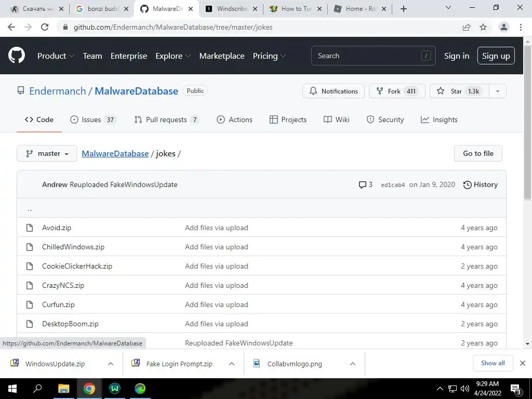Expand the Star lists dropdown arrow
The height and width of the screenshot is (399, 532).
(498, 91)
